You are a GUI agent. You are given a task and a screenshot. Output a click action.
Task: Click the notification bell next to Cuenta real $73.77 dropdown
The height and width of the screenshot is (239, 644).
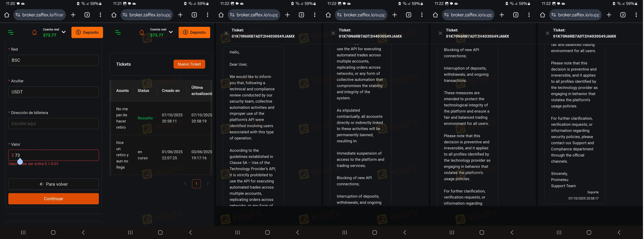pyautogui.click(x=35, y=32)
